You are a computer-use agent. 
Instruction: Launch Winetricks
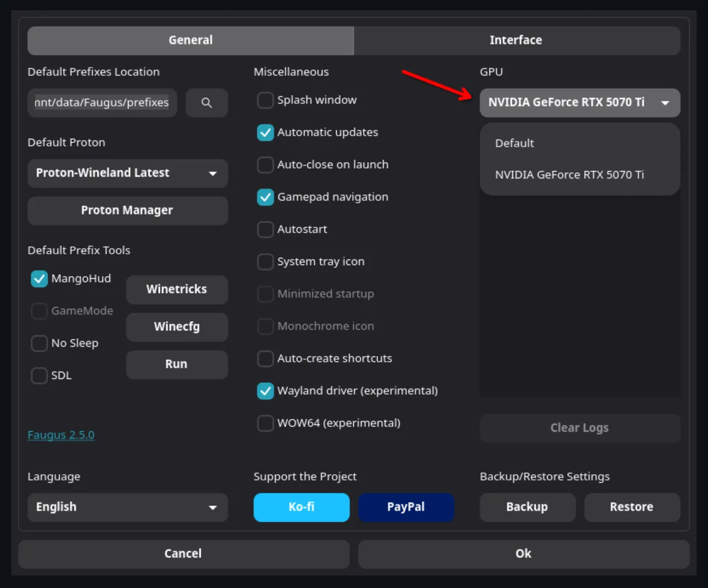click(x=177, y=289)
